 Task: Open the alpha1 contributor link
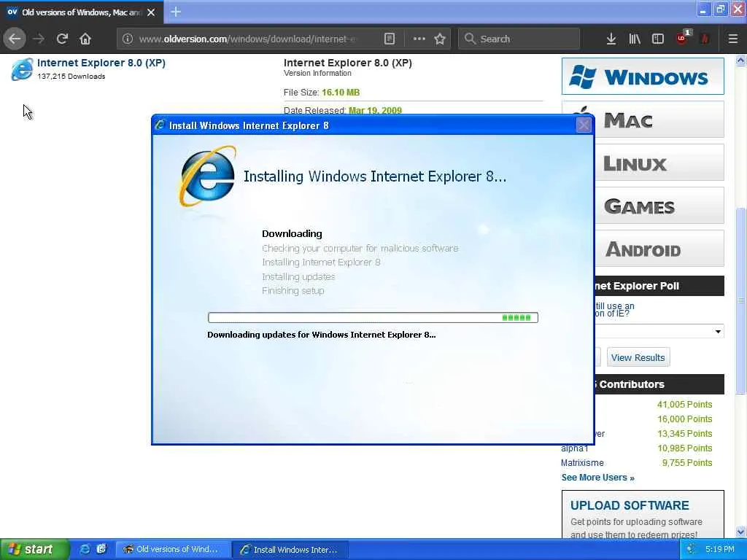point(575,448)
